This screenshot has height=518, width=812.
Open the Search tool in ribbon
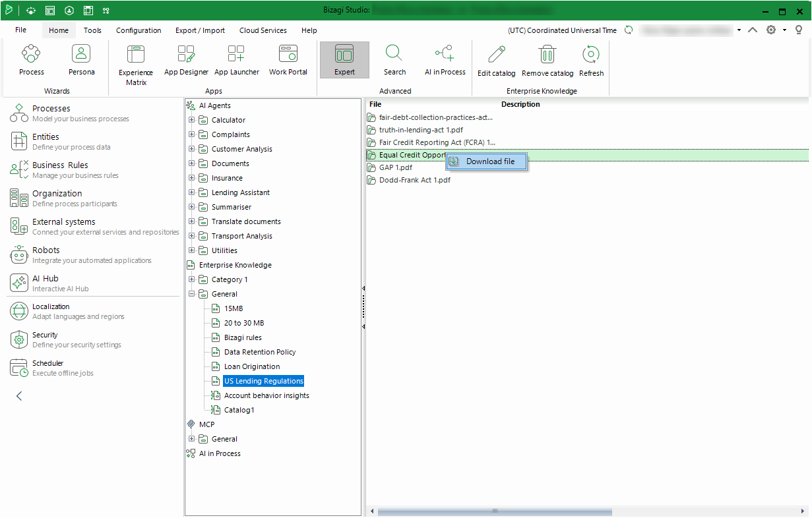tap(394, 60)
